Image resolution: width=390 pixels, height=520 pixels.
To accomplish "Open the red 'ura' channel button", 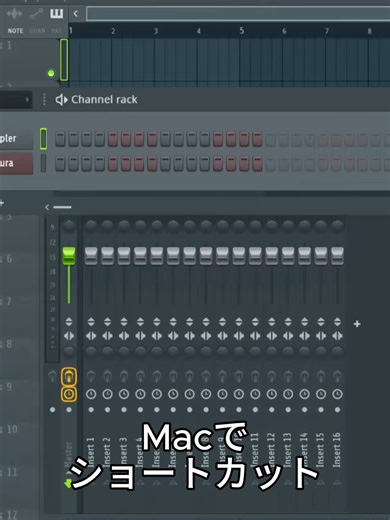I will 16,163.
